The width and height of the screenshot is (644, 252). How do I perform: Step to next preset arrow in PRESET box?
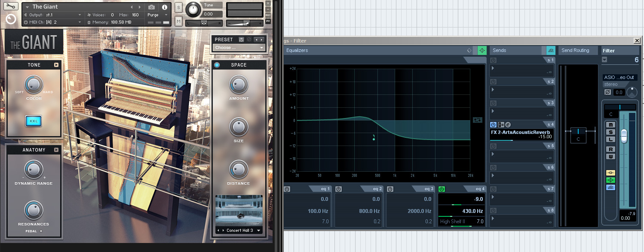pos(262,39)
